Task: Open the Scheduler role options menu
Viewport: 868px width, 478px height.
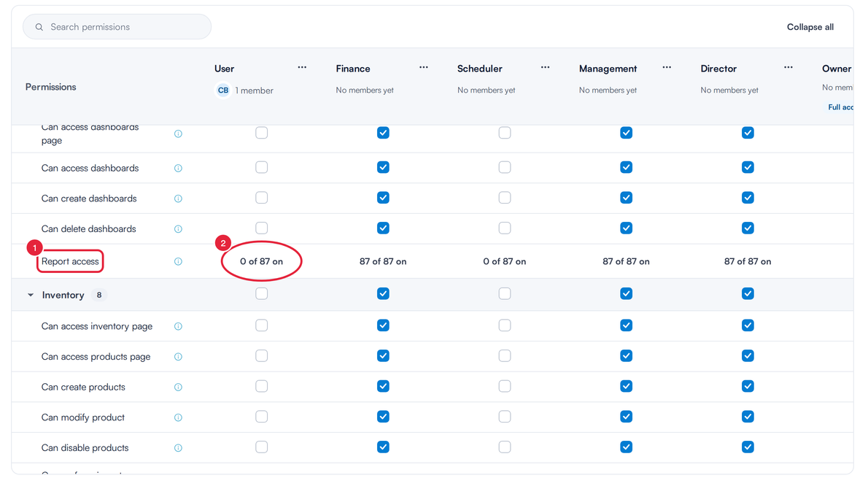Action: (546, 68)
